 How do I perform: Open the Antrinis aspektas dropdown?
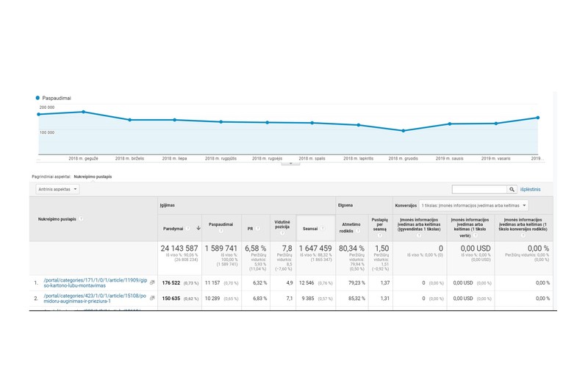[x=57, y=190]
